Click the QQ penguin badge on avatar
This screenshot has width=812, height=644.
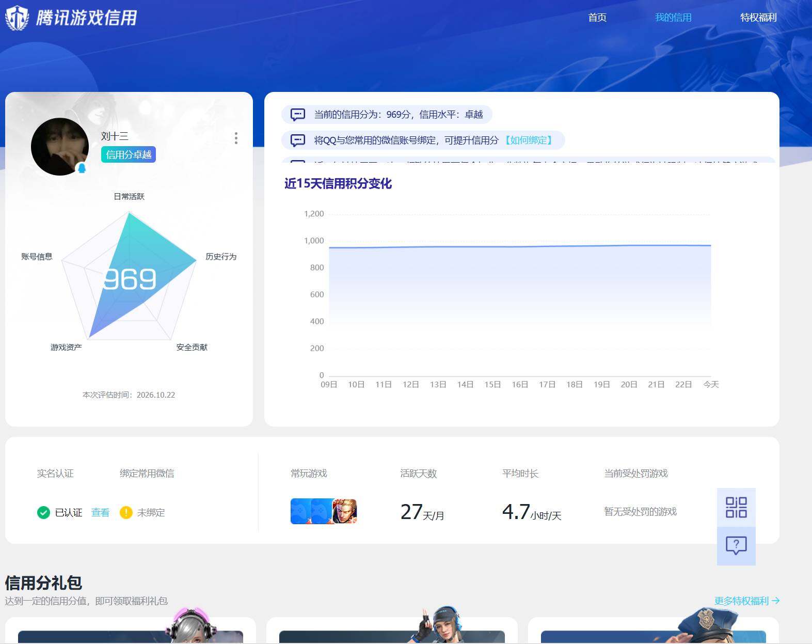pyautogui.click(x=81, y=168)
